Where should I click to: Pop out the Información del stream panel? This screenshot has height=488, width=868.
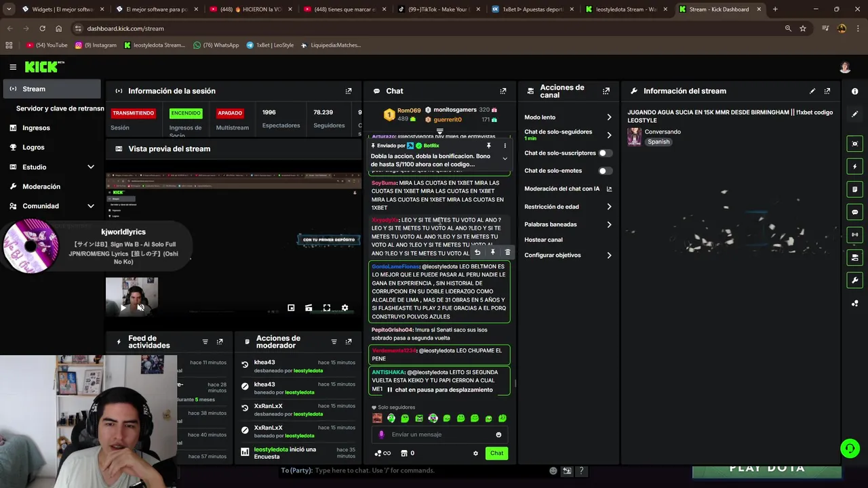[827, 91]
